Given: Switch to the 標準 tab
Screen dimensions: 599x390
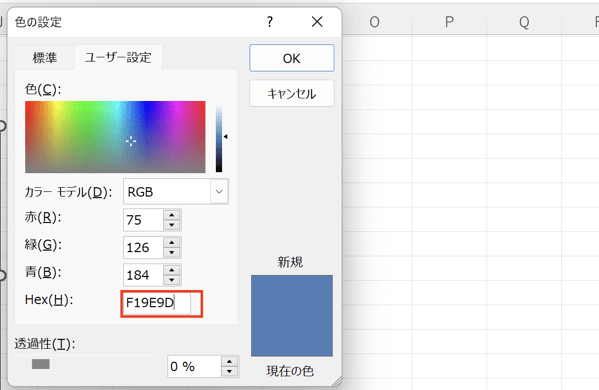Looking at the screenshot, I should [45, 58].
